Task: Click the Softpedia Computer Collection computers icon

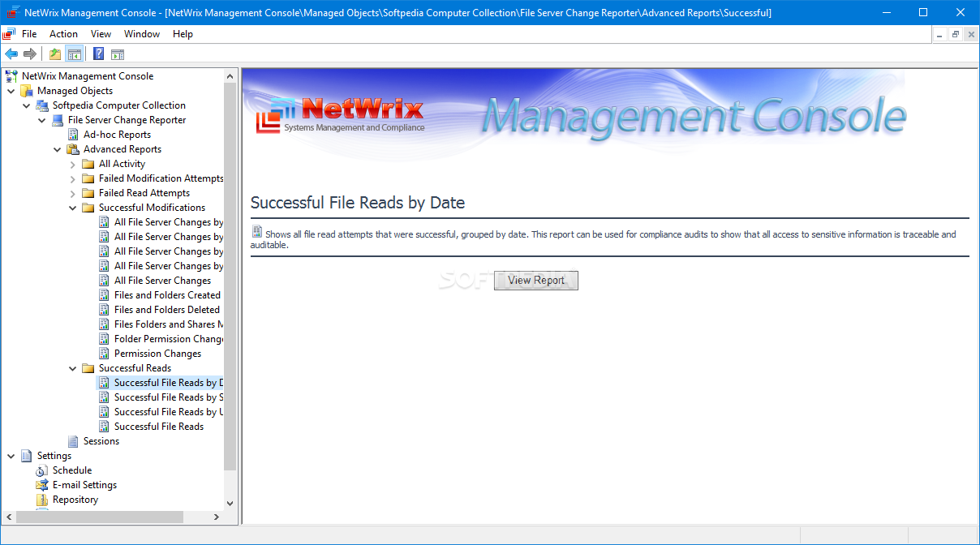Action: pos(42,105)
